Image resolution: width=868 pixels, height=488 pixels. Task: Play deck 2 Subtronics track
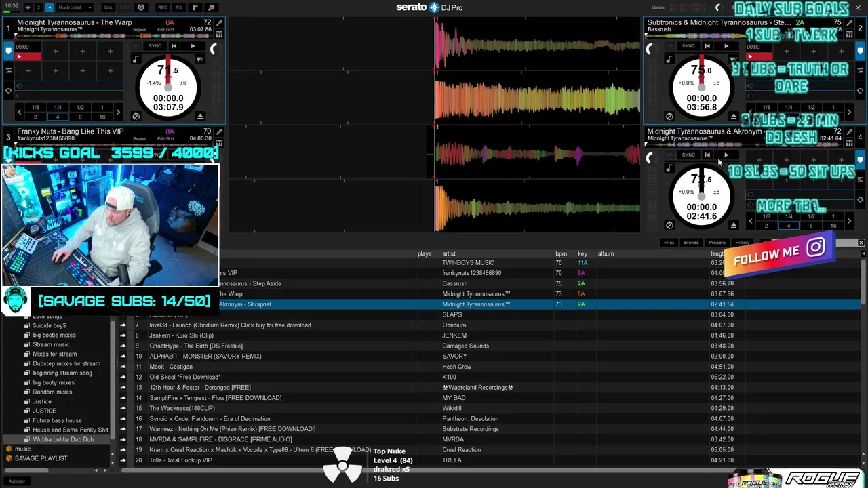[x=726, y=46]
